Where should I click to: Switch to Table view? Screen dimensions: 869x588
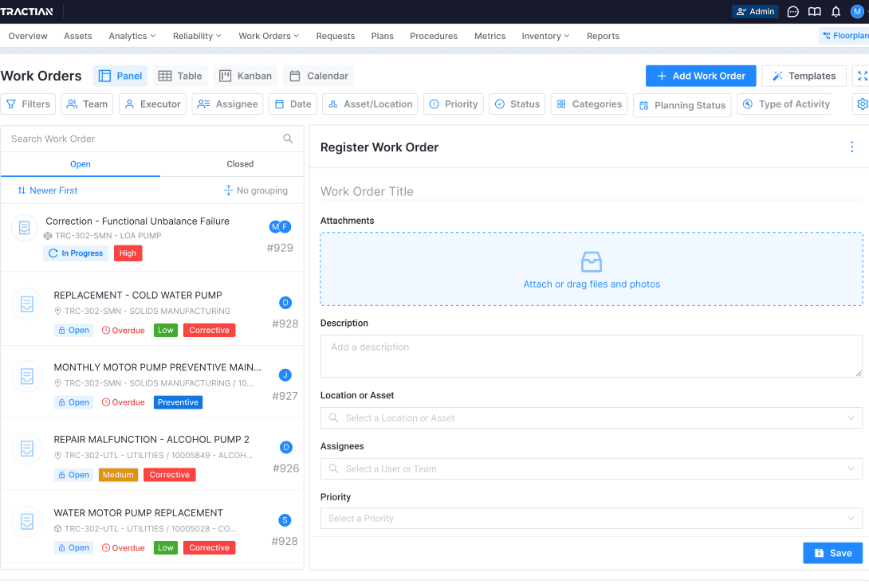click(x=180, y=76)
